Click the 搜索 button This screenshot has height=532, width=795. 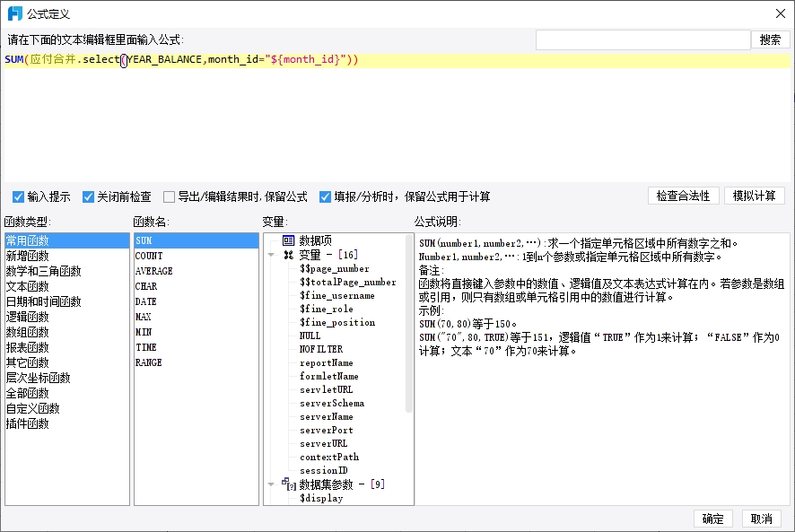[770, 39]
